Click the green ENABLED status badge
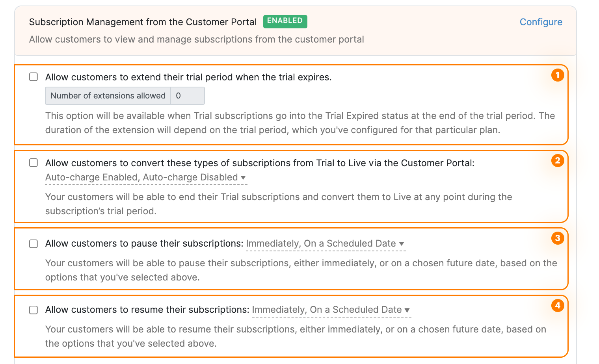The height and width of the screenshot is (364, 599). tap(285, 22)
